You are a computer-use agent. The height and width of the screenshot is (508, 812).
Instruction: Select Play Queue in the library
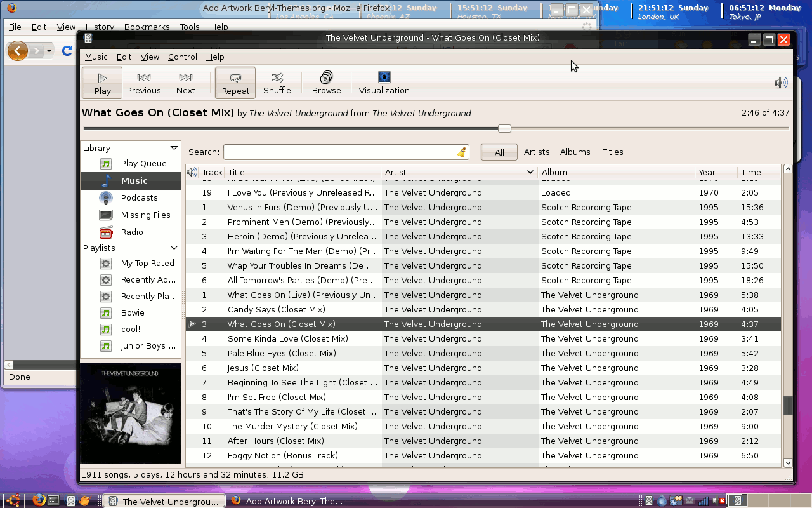point(131,163)
